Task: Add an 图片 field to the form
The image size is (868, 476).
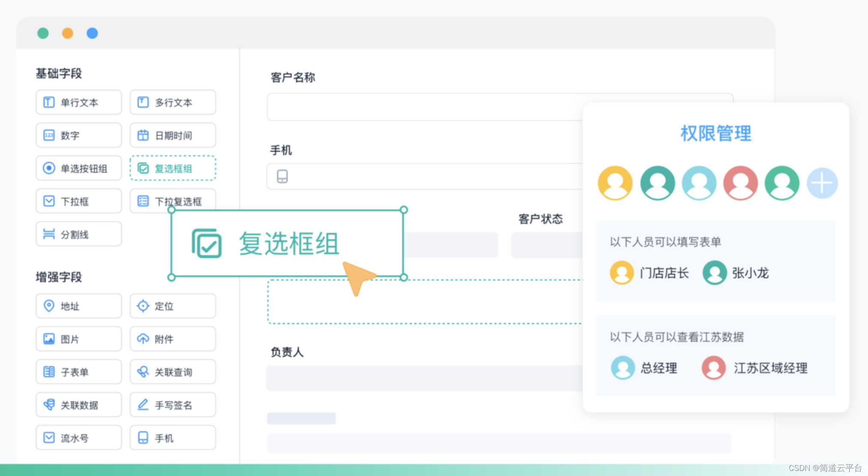Action: tap(78, 339)
